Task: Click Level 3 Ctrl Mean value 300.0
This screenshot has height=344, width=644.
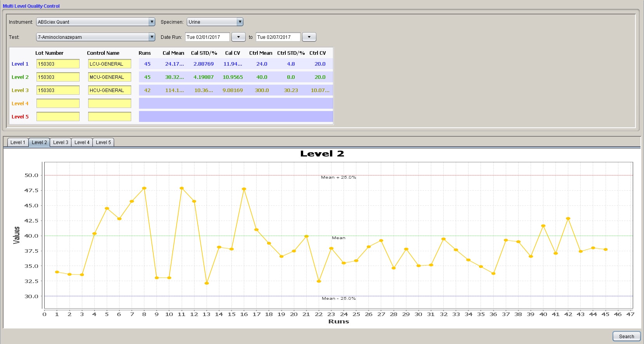Action: [x=262, y=90]
